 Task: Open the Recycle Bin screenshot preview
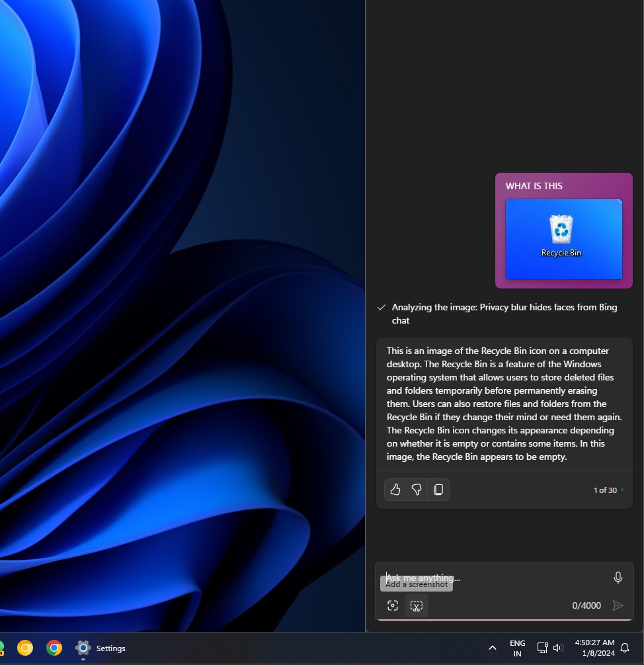click(x=563, y=240)
